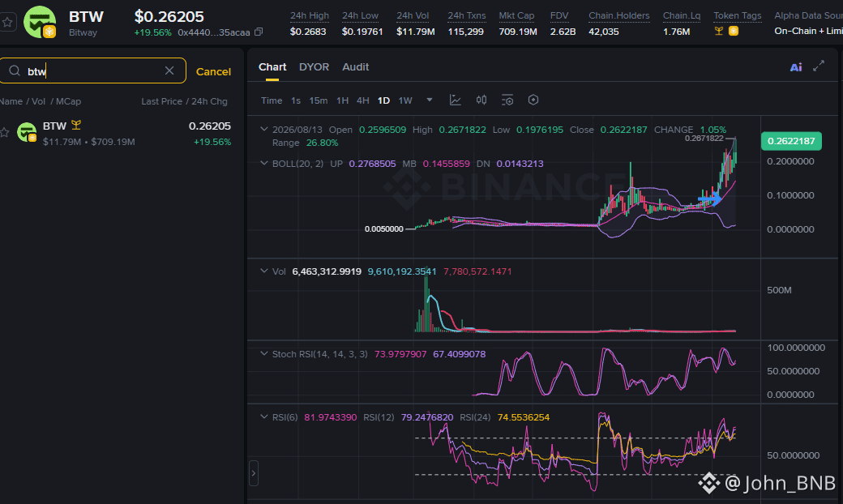Open the technical indicators settings icon
The image size is (843, 504).
(507, 100)
